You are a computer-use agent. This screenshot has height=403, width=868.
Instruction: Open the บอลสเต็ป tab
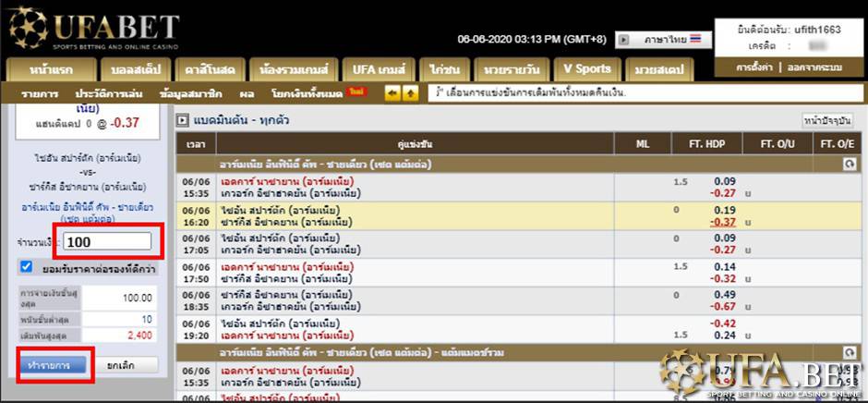[x=135, y=70]
